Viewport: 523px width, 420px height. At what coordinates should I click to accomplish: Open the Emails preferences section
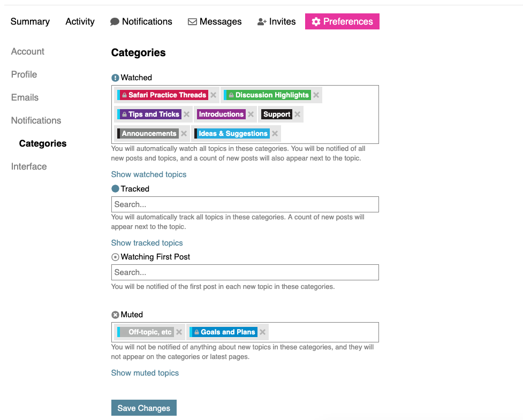point(25,97)
